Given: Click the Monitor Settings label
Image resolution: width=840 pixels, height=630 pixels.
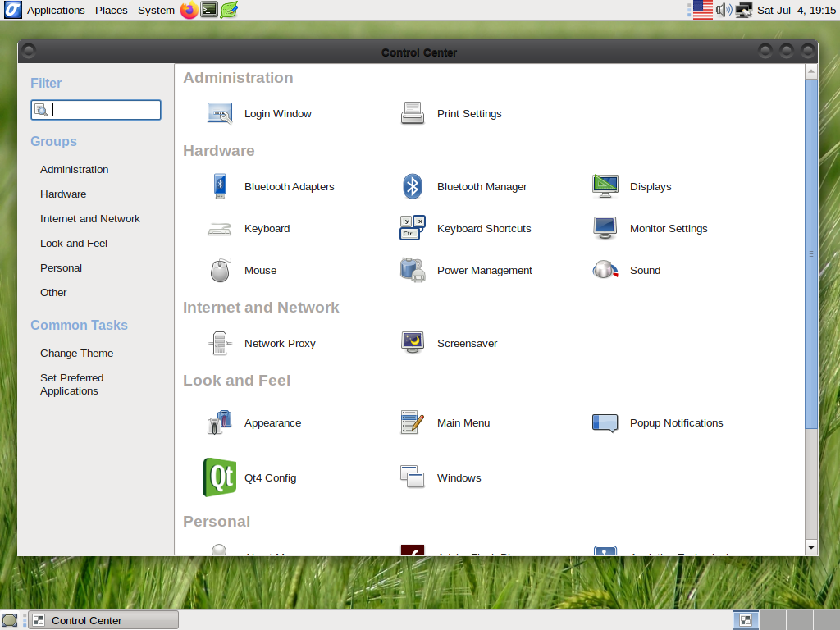Looking at the screenshot, I should 669,228.
